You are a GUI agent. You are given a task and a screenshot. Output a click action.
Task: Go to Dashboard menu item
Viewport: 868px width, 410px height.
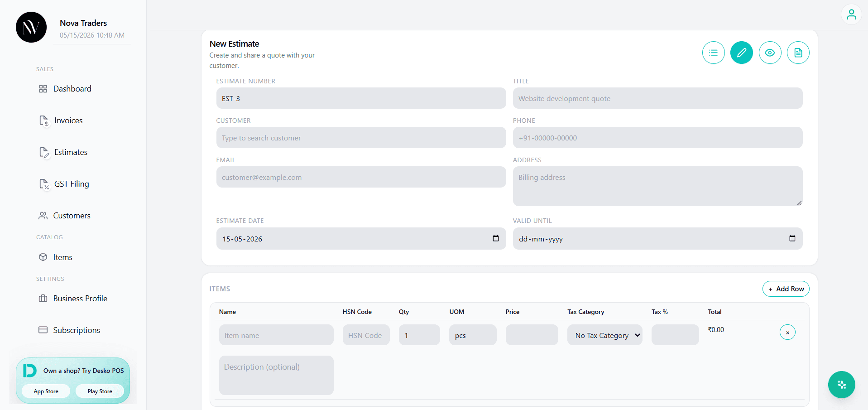coord(72,89)
